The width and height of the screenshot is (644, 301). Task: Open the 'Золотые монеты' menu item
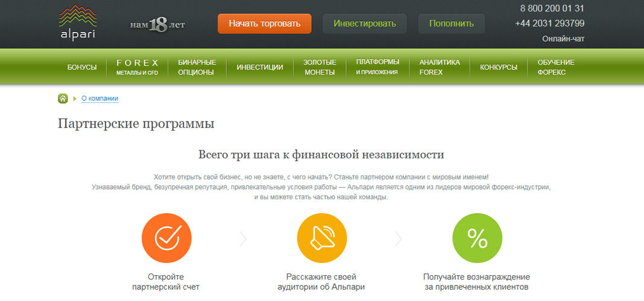[x=320, y=67]
